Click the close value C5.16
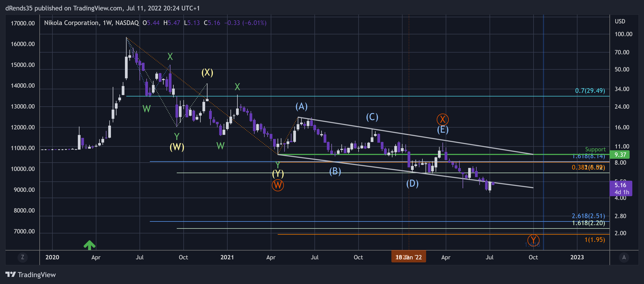Screen dimensions: 644x284 212,23
